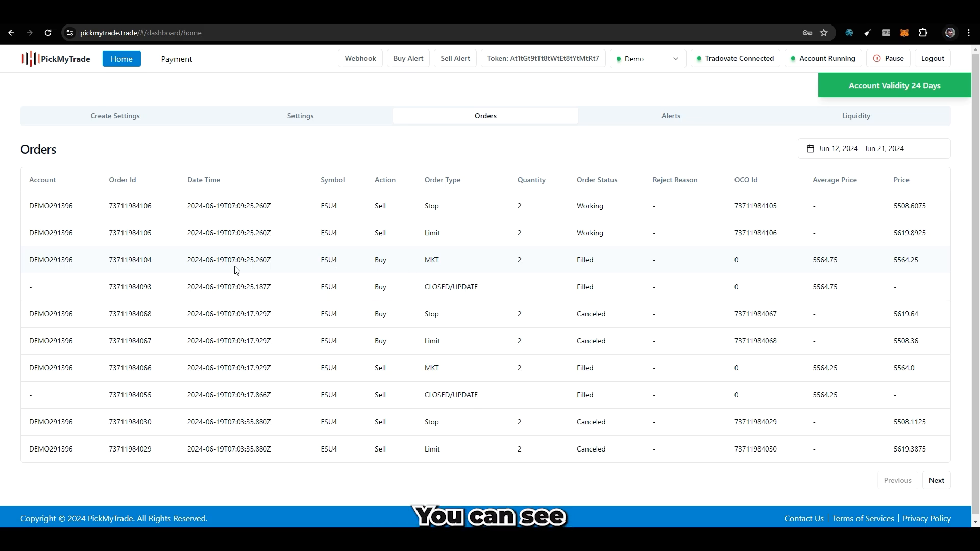This screenshot has height=551, width=980.
Task: Click Next page navigation button
Action: point(937,481)
